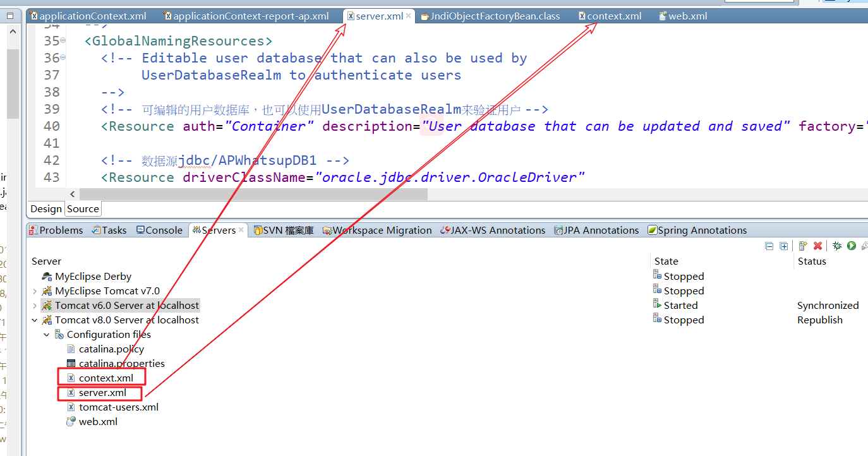Delete selected server with red X icon
868x456 pixels.
(817, 246)
